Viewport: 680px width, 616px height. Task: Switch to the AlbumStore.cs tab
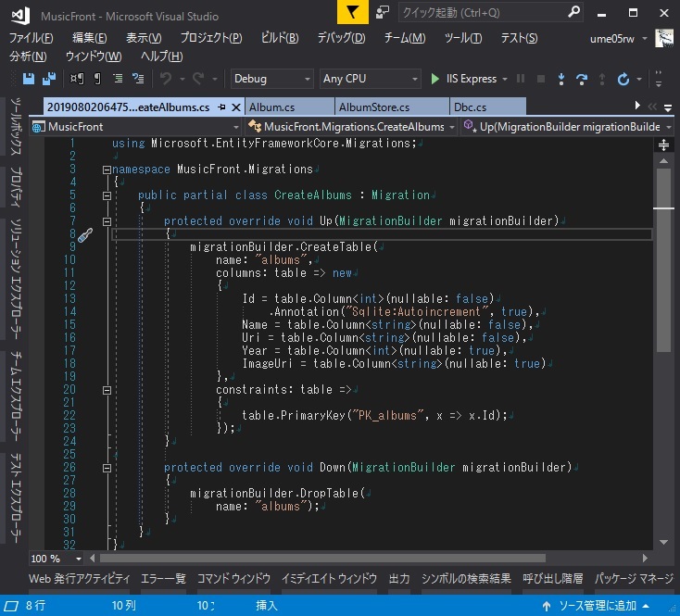click(392, 107)
